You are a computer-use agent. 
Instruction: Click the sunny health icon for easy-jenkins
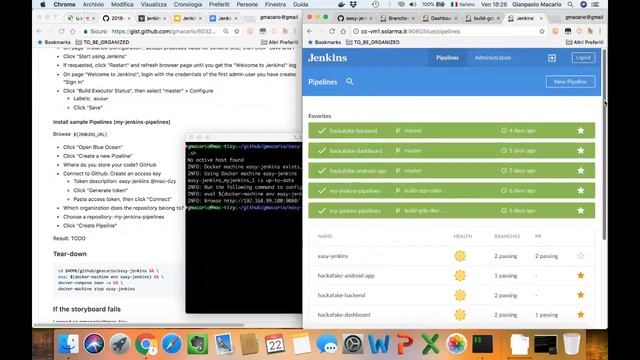click(460, 256)
